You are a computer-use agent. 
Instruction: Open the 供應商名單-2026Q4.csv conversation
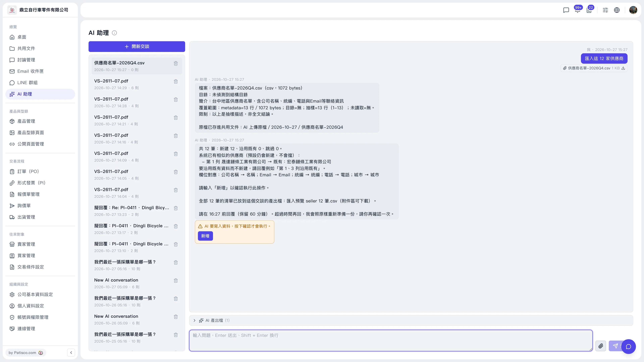point(137,66)
